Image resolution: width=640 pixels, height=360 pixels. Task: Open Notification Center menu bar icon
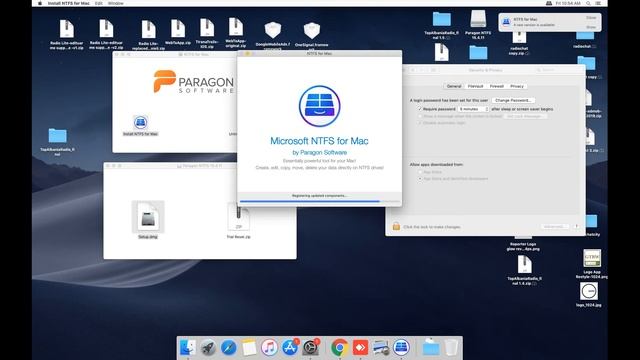pyautogui.click(x=598, y=3)
